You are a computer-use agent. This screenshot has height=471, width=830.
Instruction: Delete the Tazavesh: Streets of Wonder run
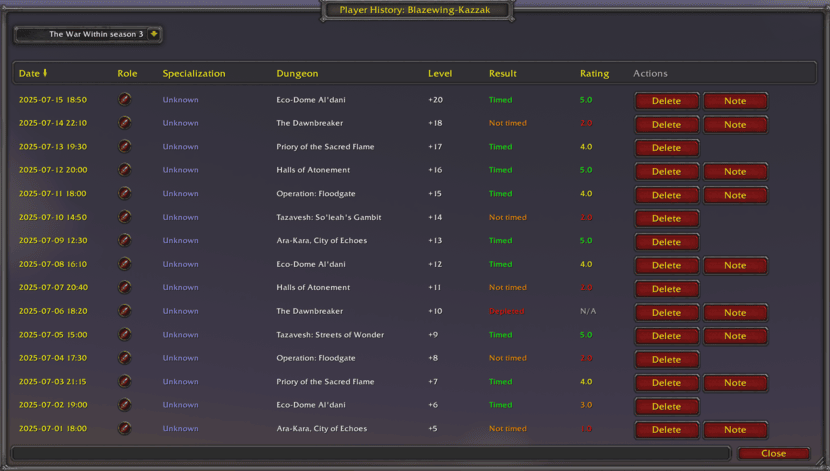666,336
